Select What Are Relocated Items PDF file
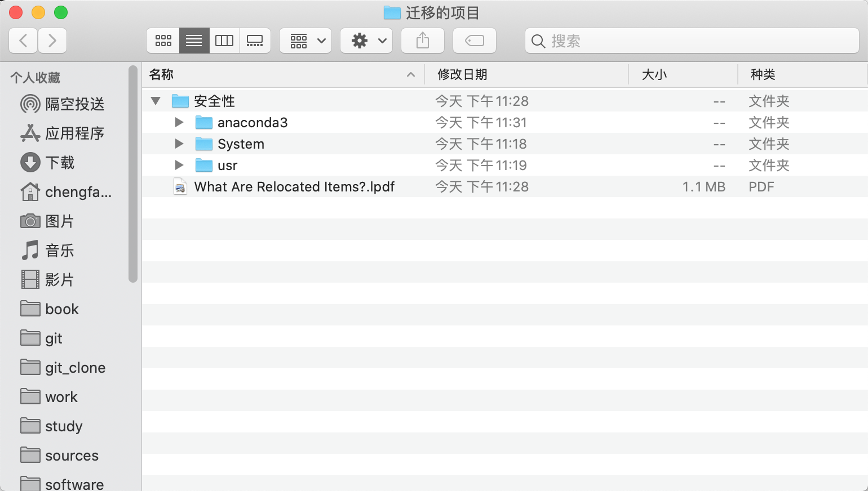The width and height of the screenshot is (868, 491). (x=294, y=187)
